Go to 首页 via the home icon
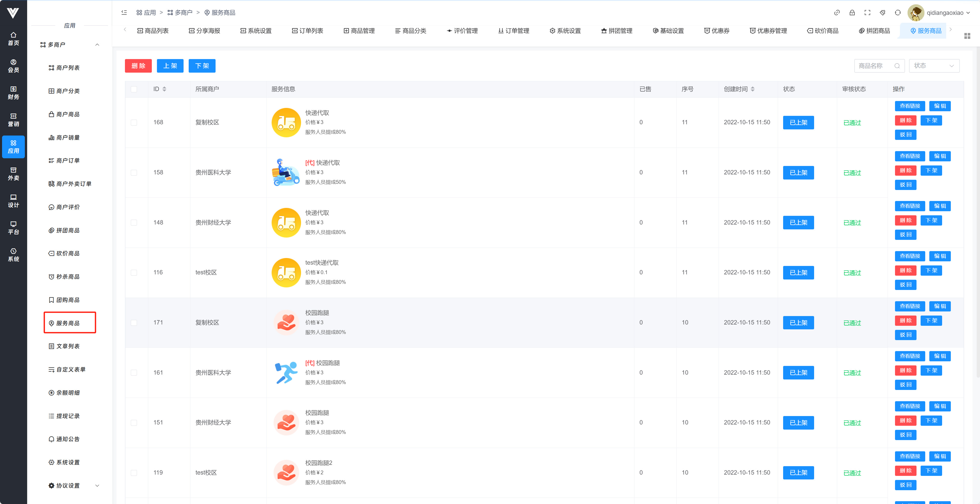 coord(13,39)
